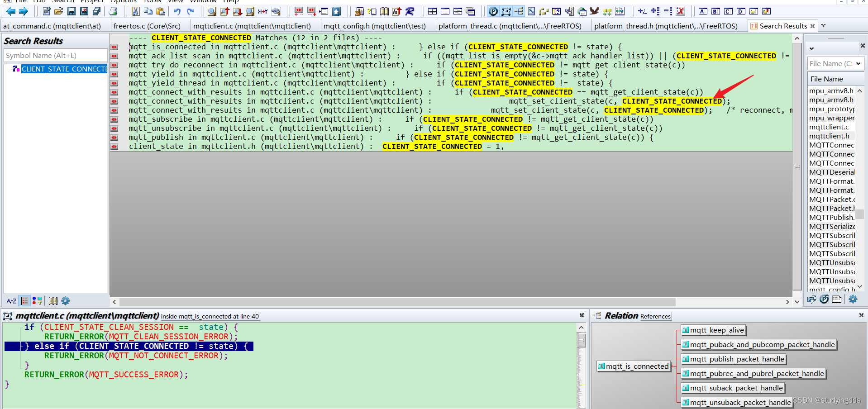Image resolution: width=868 pixels, height=409 pixels.
Task: Click the Go Forward arrow in toolbar
Action: coord(24,11)
